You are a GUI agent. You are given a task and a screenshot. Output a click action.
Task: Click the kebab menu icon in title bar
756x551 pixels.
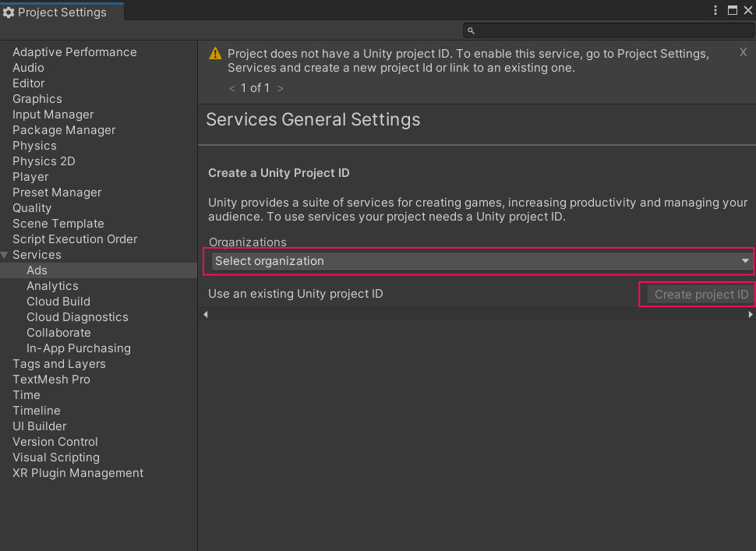(715, 11)
